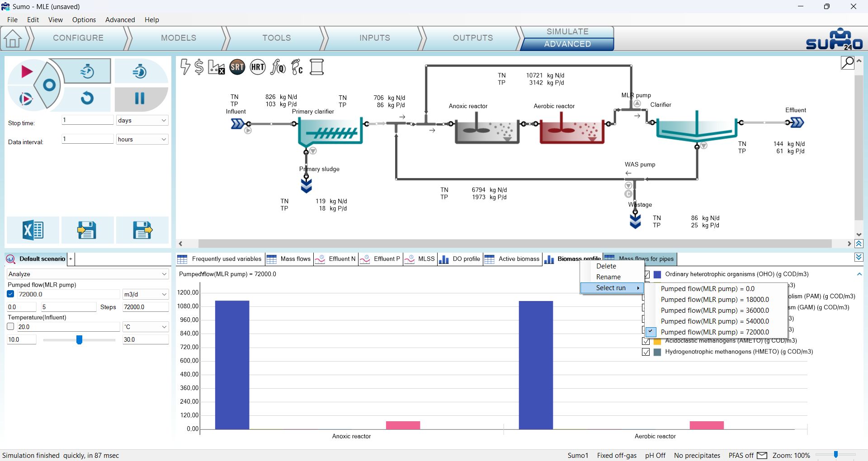Open the Analyze mode dropdown
The height and width of the screenshot is (461, 868).
coord(88,274)
